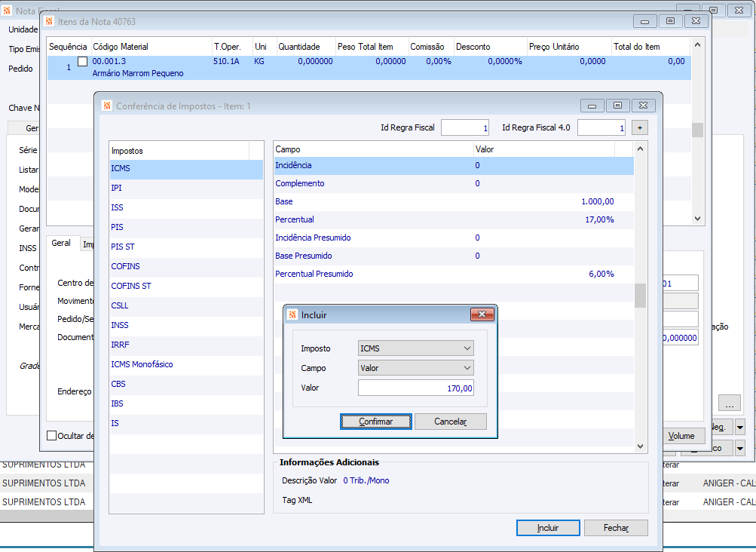Select CSLL in the Impostos list
The height and width of the screenshot is (552, 756).
point(187,305)
